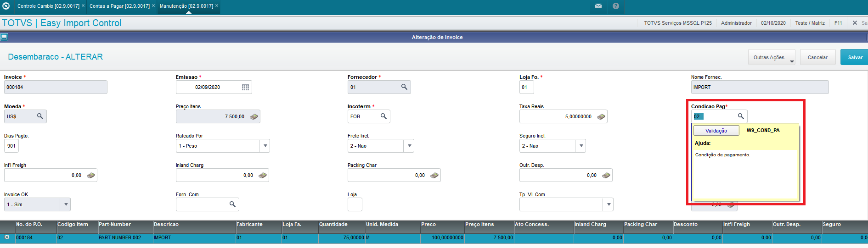Search Forn. Com. with magnifier icon
868x248 pixels.
(x=232, y=204)
